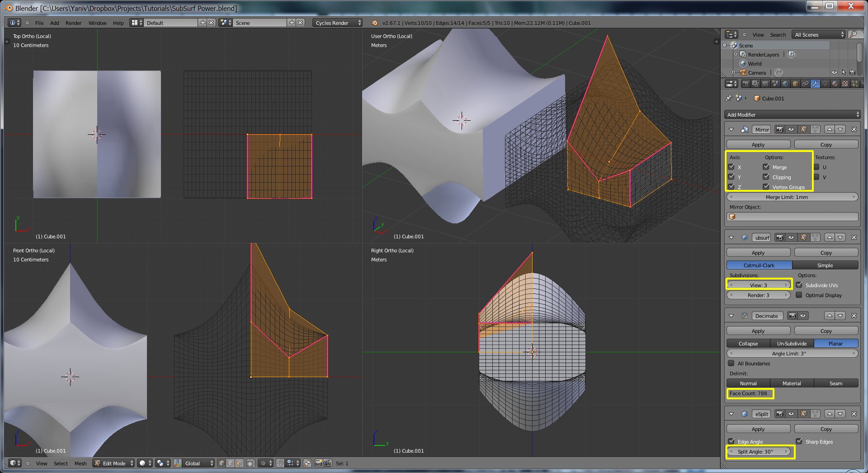Open the Render properties tab (camera icon)
Screen dimensions: 868x473
[745, 84]
